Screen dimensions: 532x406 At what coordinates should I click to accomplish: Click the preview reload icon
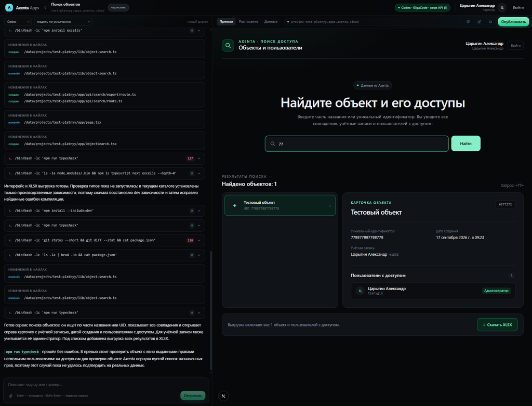pyautogui.click(x=468, y=22)
